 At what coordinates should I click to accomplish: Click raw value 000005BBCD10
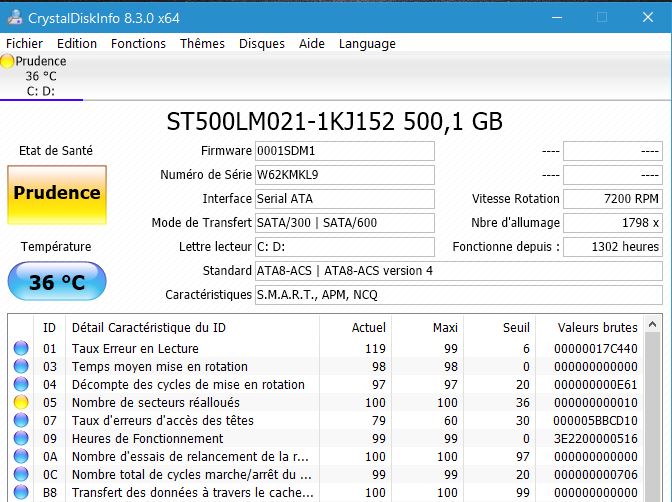pos(596,421)
